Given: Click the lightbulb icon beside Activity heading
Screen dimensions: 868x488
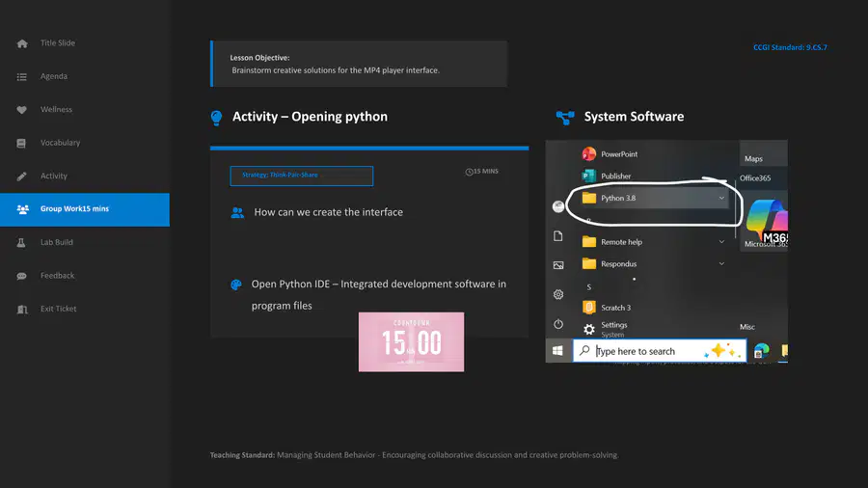Looking at the screenshot, I should [216, 118].
